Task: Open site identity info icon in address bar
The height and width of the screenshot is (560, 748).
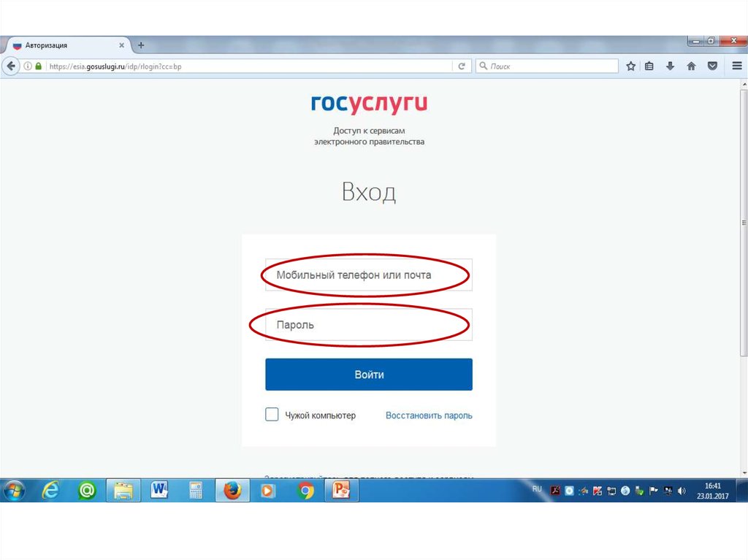Action: [x=28, y=66]
